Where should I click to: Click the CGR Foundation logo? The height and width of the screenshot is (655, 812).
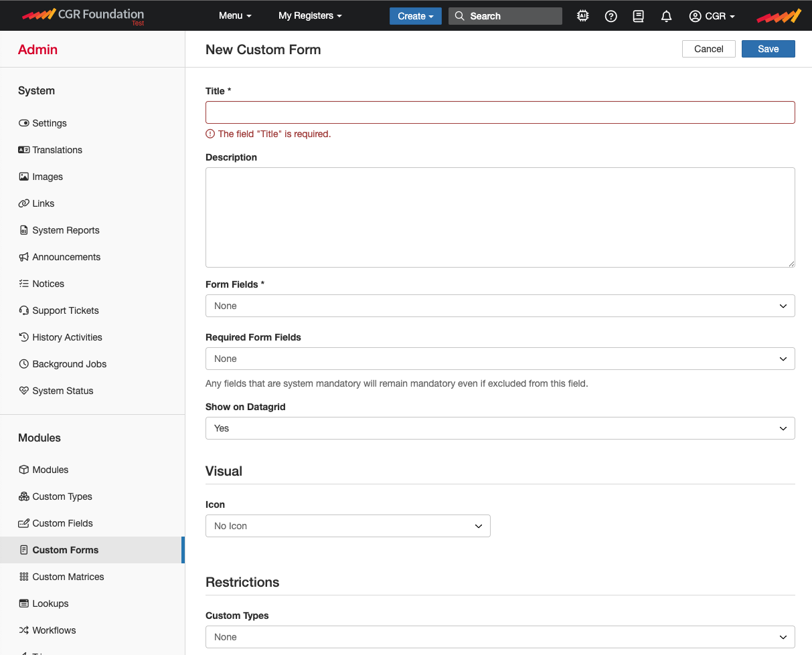[84, 15]
